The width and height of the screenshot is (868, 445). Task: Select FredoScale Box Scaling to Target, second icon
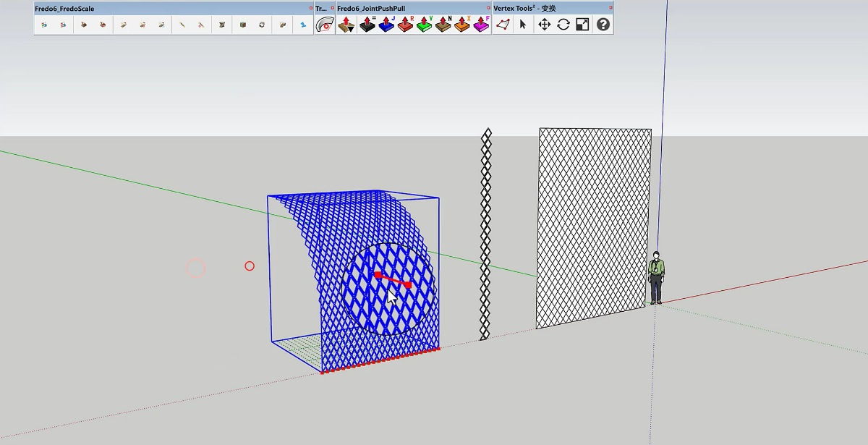(x=64, y=25)
